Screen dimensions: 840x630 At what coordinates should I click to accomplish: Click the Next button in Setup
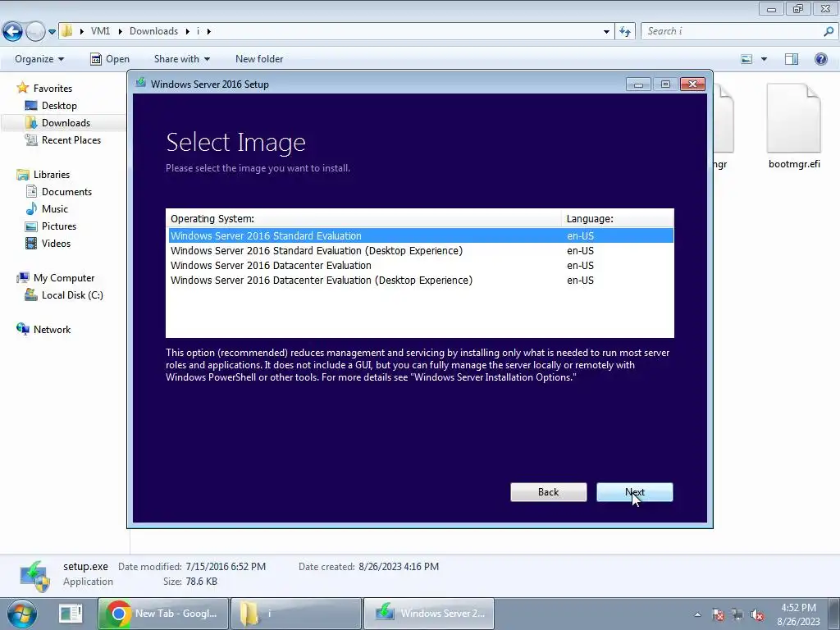tap(634, 492)
